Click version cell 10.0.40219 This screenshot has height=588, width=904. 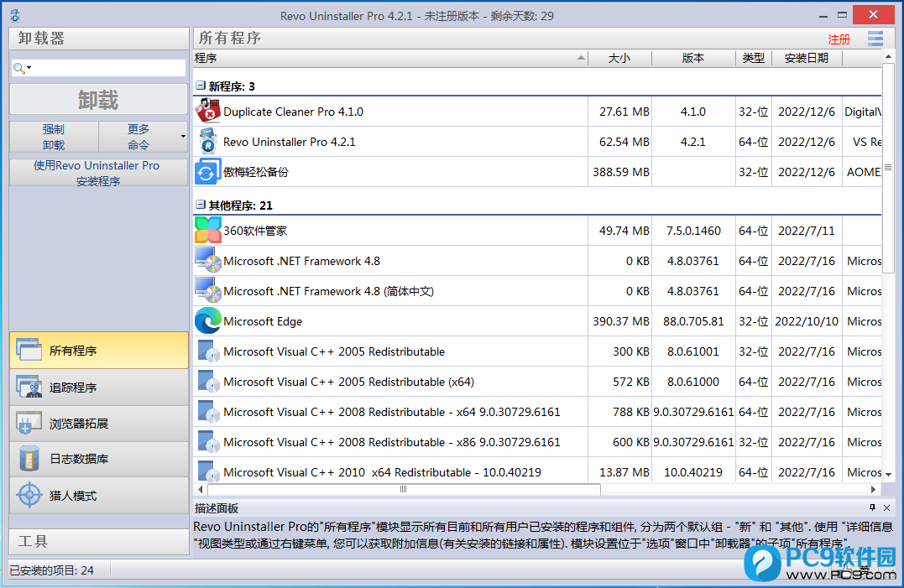[693, 472]
